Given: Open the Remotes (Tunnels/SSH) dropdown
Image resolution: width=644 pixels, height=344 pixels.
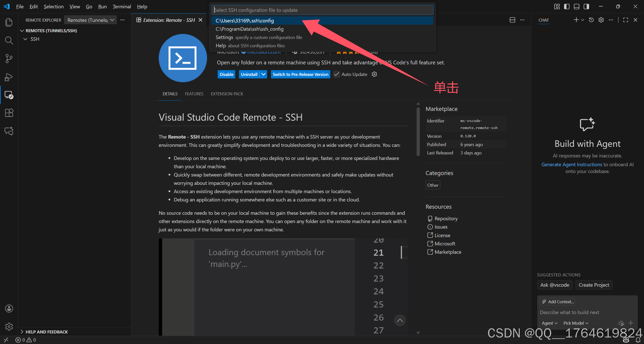Looking at the screenshot, I should pos(90,20).
